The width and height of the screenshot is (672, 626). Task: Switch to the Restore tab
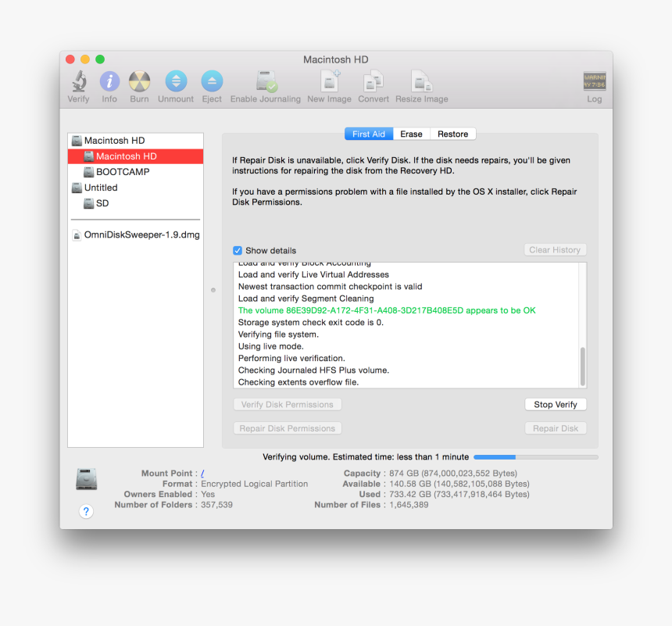(453, 134)
